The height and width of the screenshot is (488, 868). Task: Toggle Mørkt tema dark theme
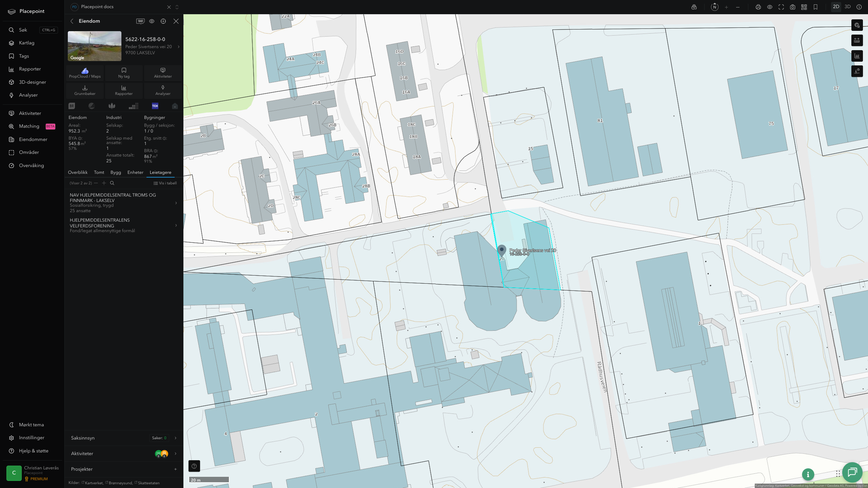(x=31, y=425)
